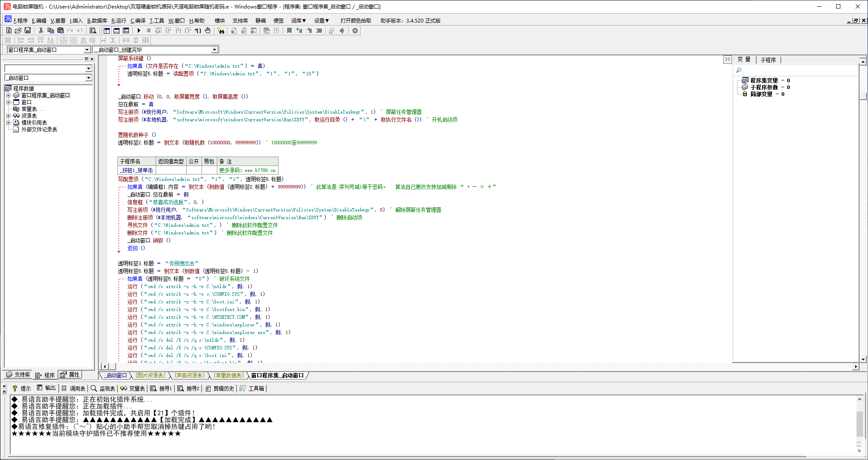Image resolution: width=868 pixels, height=460 pixels.
Task: Expand 窗口程序集_启动窗口 tree node
Action: tap(8, 96)
